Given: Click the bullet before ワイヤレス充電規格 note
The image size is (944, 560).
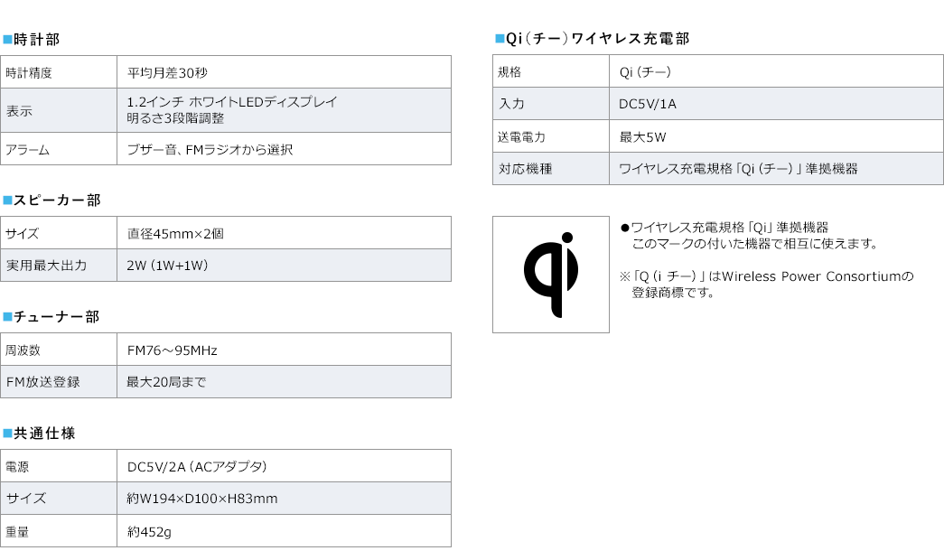Looking at the screenshot, I should coord(625,228).
